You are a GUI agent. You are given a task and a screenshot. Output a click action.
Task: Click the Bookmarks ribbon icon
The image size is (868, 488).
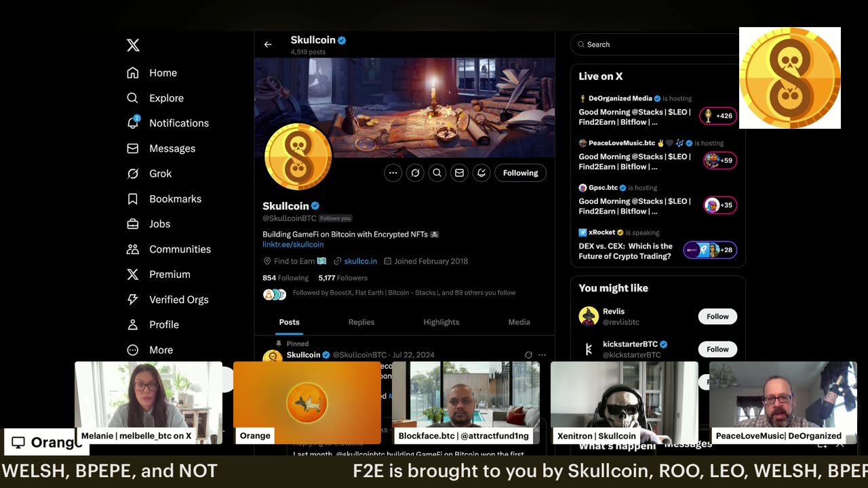point(133,199)
